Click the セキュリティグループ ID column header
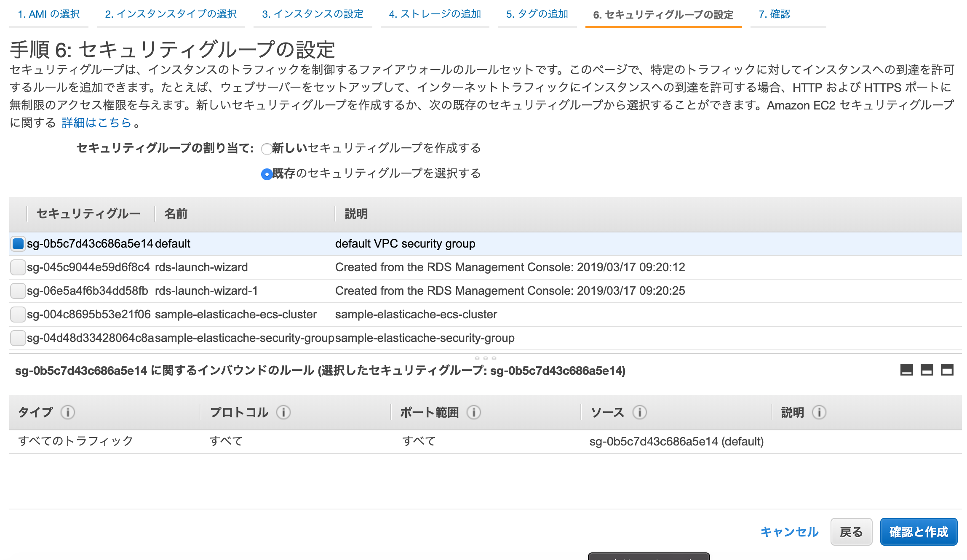The width and height of the screenshot is (967, 560). click(x=88, y=214)
